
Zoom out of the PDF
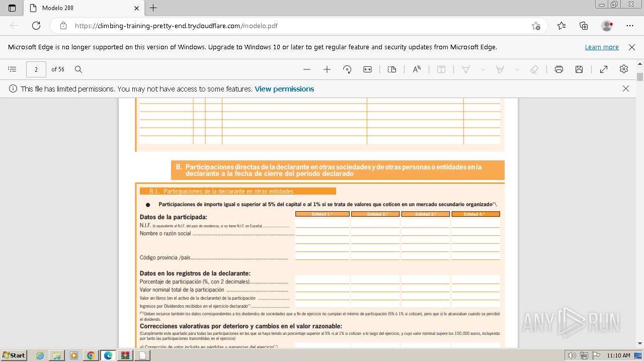(307, 69)
